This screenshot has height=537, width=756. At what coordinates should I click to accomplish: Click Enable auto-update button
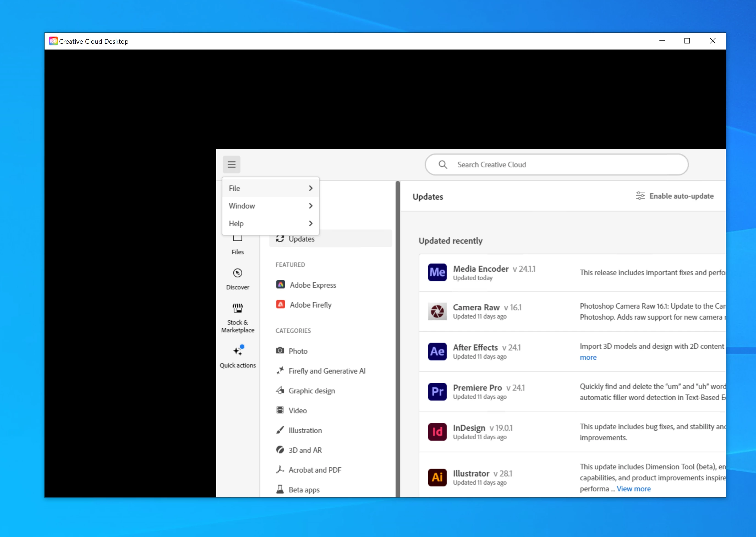675,196
